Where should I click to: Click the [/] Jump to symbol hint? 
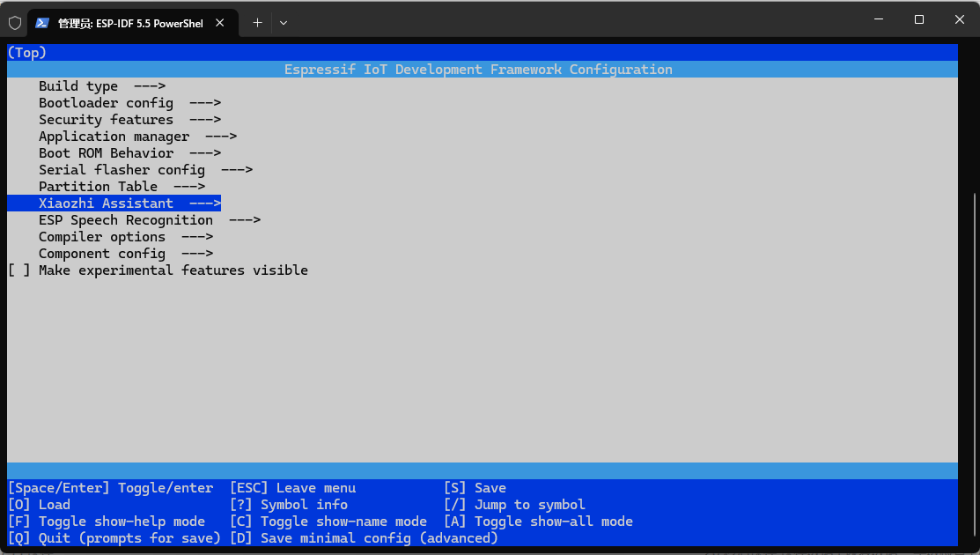(x=514, y=505)
